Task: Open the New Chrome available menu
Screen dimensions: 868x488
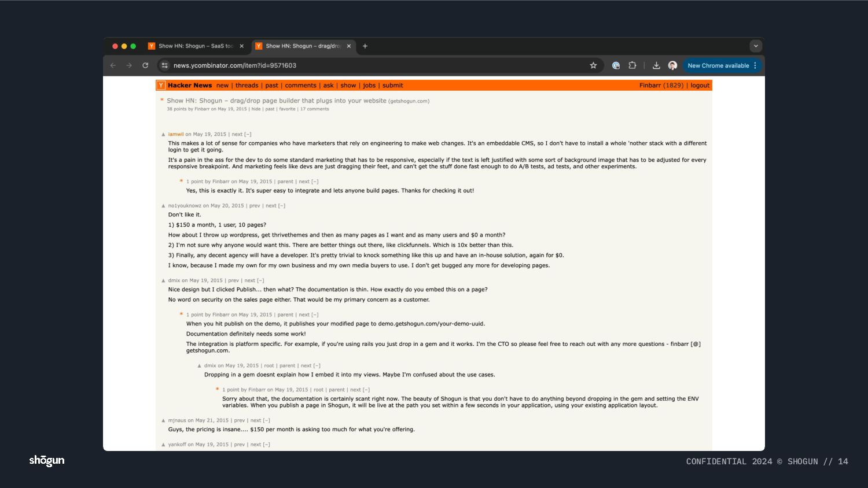Action: click(722, 65)
